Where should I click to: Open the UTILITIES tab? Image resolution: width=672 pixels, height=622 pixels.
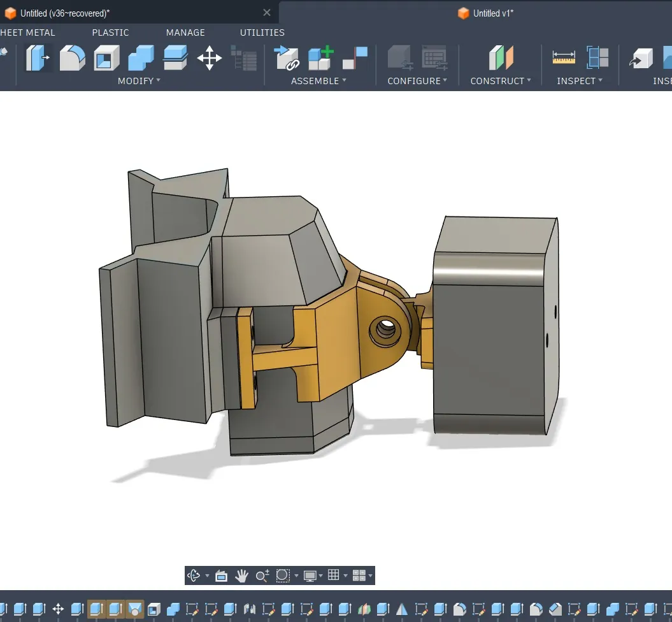click(x=262, y=33)
